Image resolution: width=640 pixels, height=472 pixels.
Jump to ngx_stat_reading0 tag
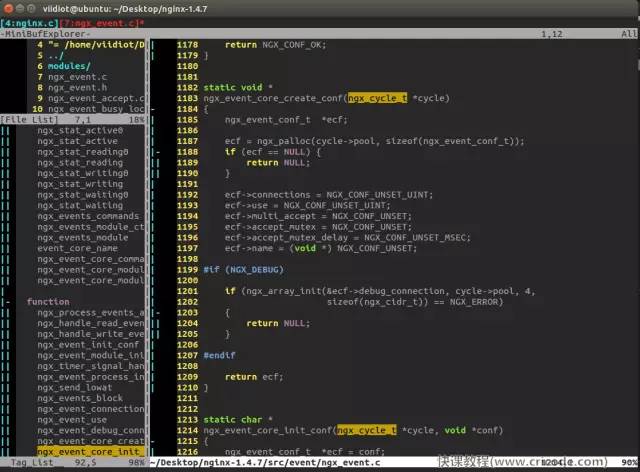(83, 152)
